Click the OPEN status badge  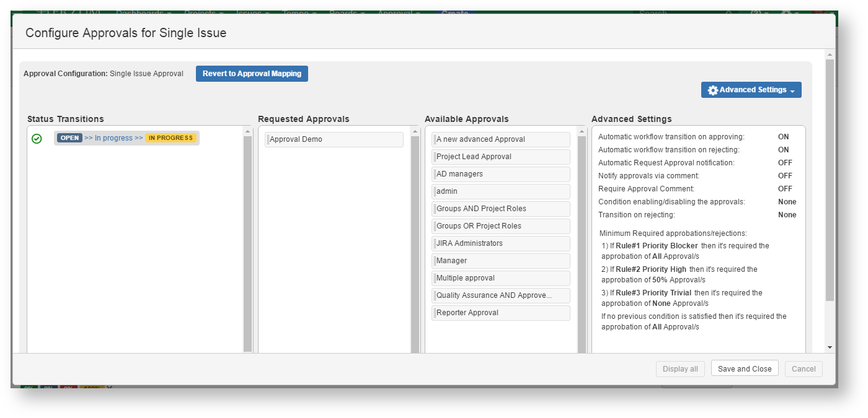coord(69,138)
